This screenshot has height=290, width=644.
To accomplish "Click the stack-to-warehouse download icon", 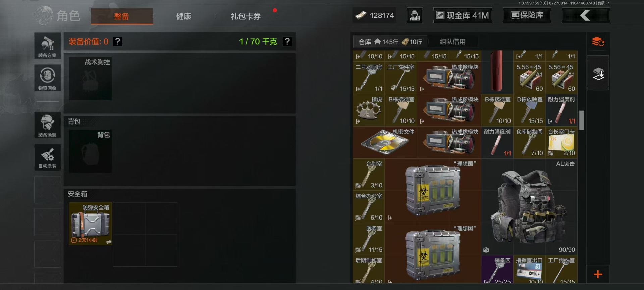I will [x=598, y=74].
